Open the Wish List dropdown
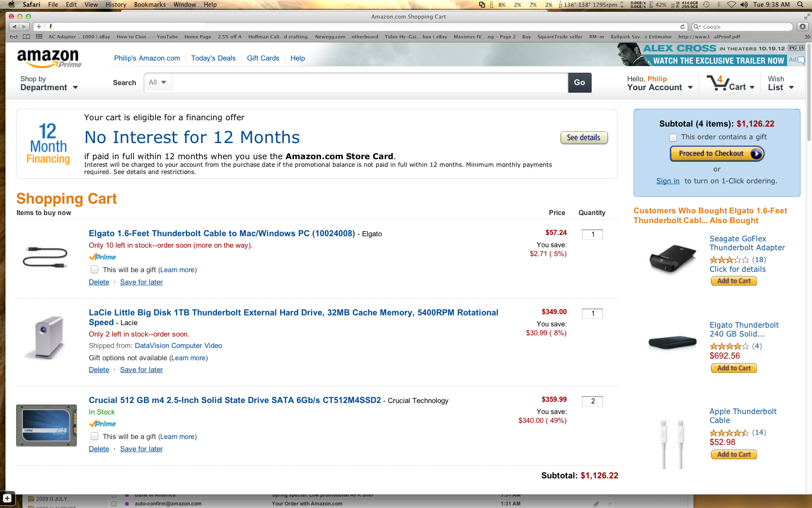 click(x=781, y=83)
